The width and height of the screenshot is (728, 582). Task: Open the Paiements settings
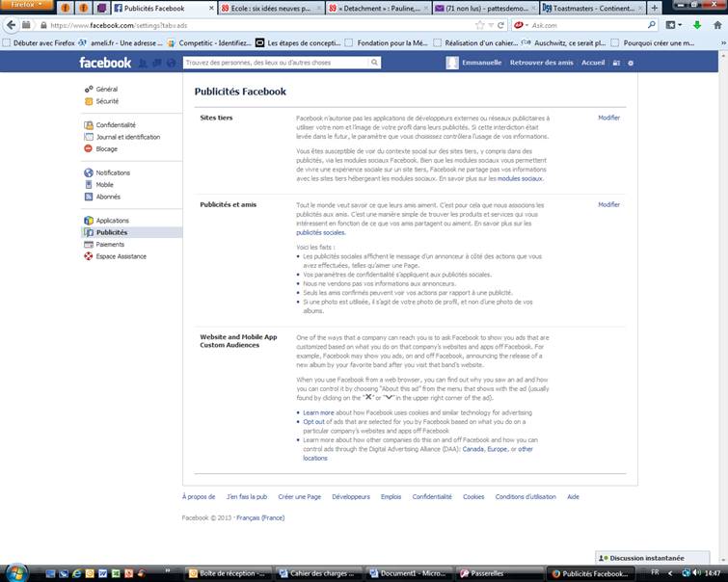[x=110, y=245]
